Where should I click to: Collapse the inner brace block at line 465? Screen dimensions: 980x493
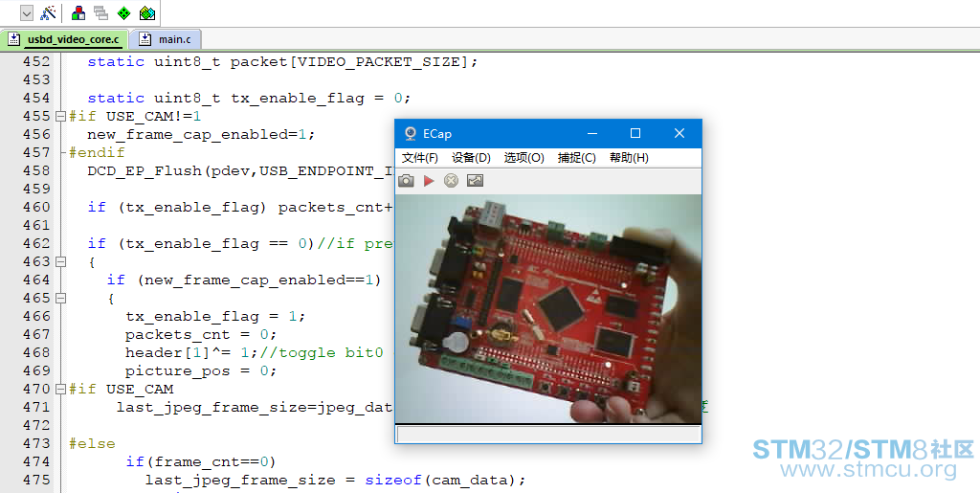pos(61,298)
